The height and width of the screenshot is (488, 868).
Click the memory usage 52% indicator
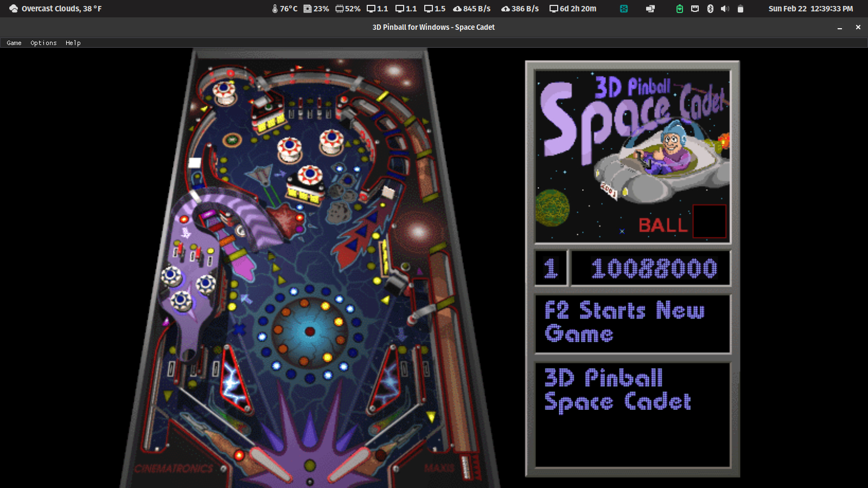[x=348, y=9]
